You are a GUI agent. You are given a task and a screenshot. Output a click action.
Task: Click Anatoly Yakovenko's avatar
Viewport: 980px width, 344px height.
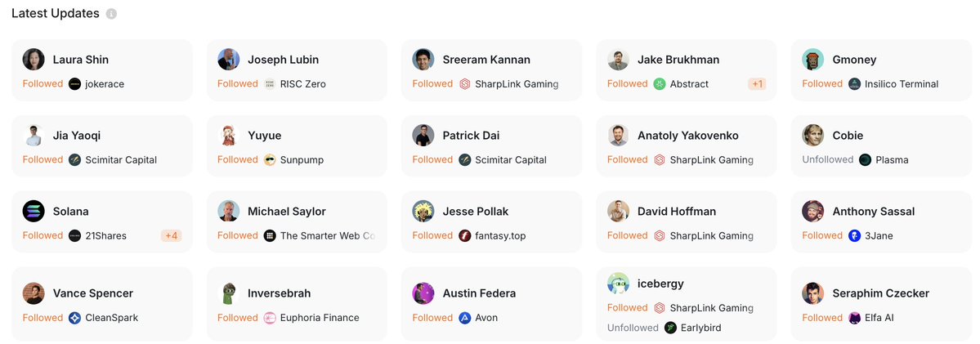619,136
